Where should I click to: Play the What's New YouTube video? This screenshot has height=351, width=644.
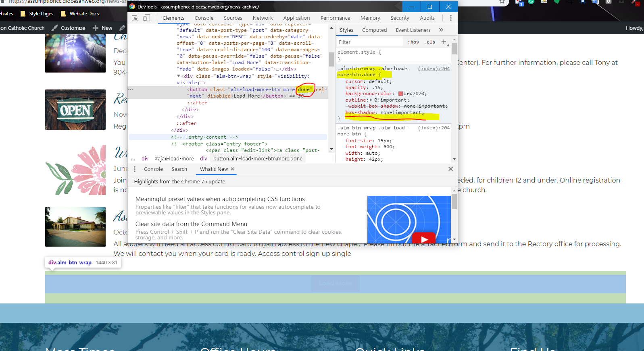click(x=423, y=239)
